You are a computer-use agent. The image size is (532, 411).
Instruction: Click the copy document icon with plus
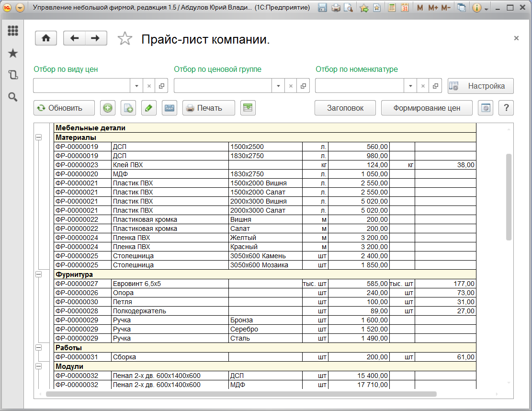pos(128,108)
